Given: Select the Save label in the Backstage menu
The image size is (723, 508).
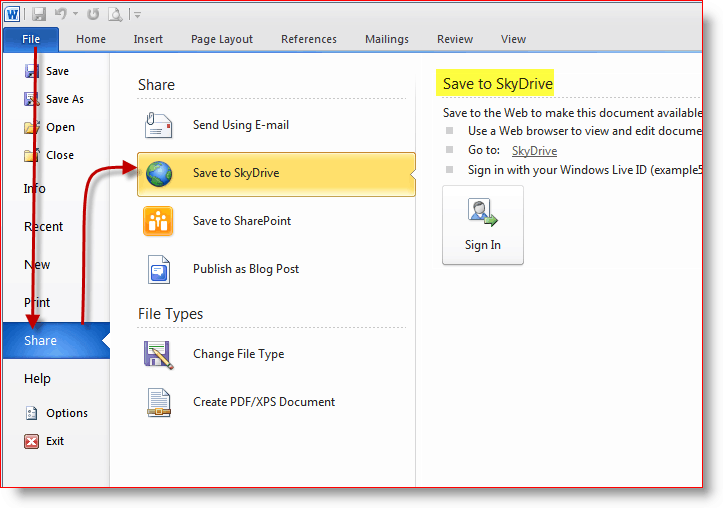Looking at the screenshot, I should (x=57, y=71).
